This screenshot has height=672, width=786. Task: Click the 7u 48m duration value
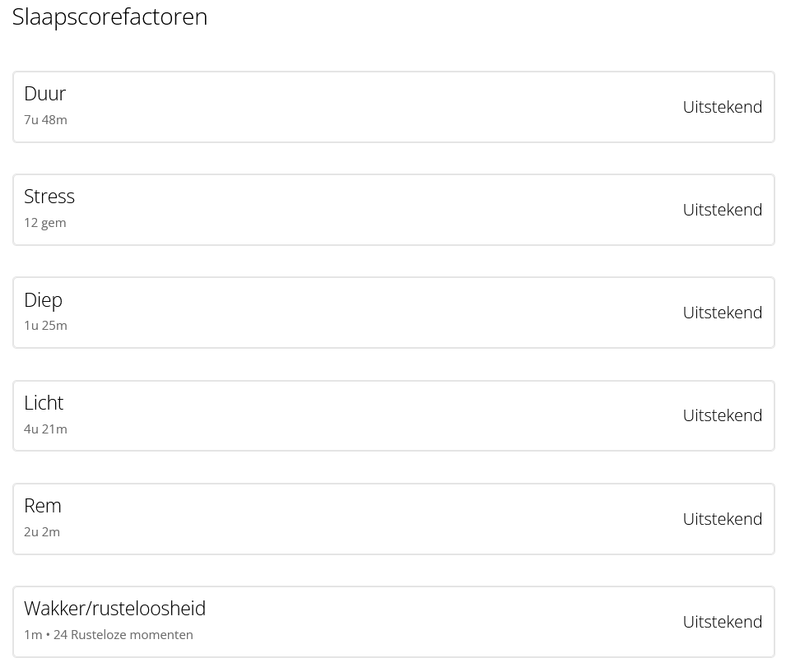[x=45, y=120]
